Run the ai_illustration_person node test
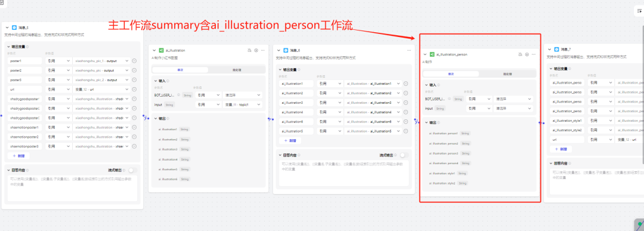The width and height of the screenshot is (644, 231). pyautogui.click(x=527, y=54)
